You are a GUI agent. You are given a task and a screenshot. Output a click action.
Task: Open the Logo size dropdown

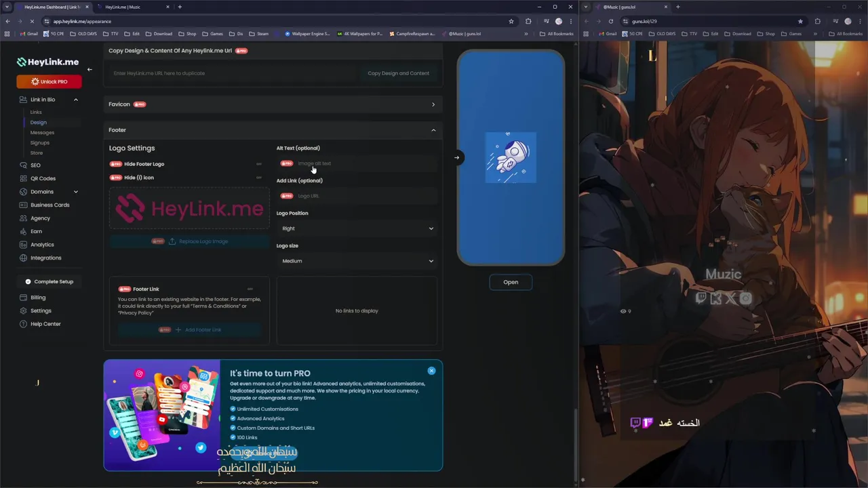pyautogui.click(x=357, y=261)
